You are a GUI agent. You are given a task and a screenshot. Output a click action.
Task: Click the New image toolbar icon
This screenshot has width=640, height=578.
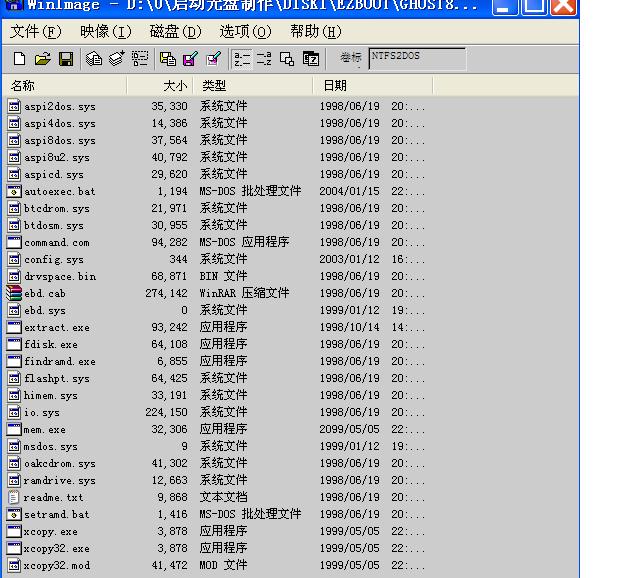click(20, 59)
